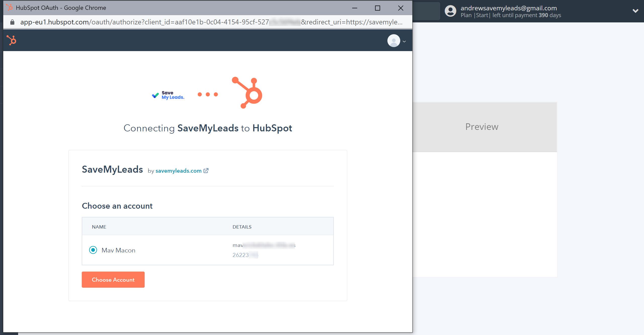This screenshot has height=335, width=644.
Task: Click the Choose Account button
Action: point(113,280)
